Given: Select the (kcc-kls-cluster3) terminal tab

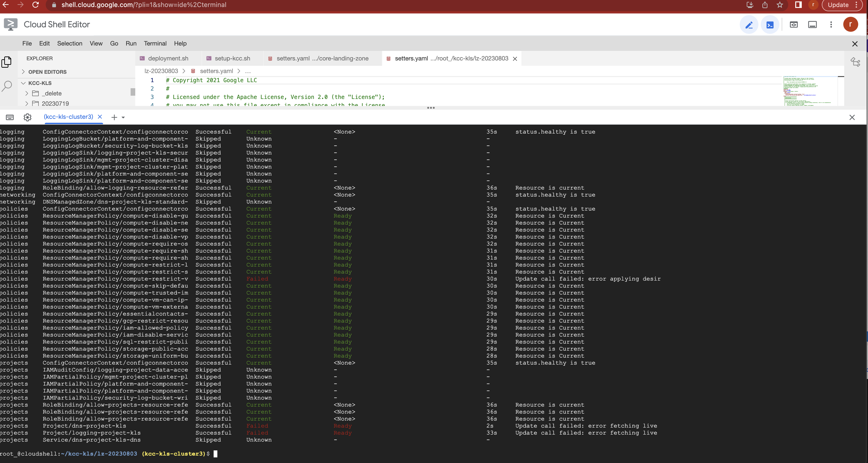Looking at the screenshot, I should [x=68, y=117].
